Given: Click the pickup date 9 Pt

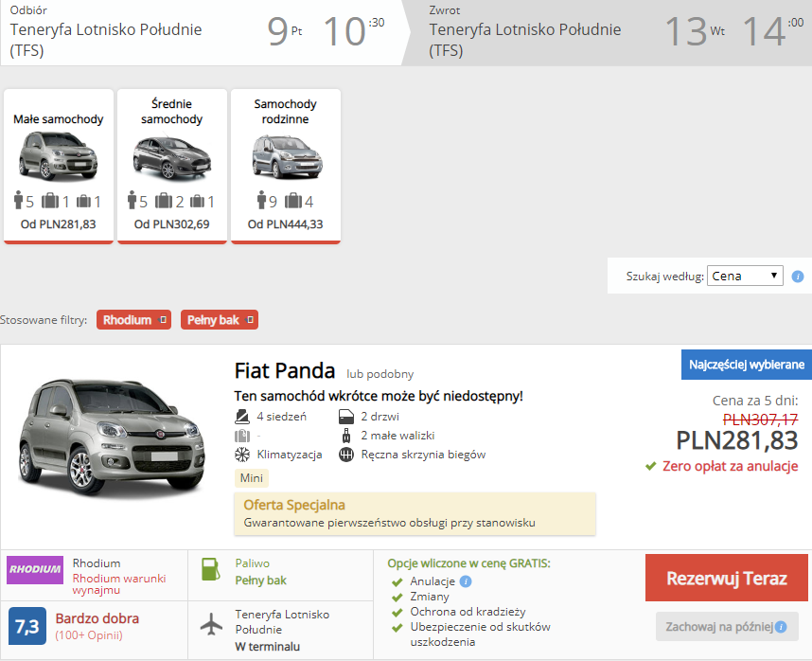Looking at the screenshot, I should pos(284,31).
